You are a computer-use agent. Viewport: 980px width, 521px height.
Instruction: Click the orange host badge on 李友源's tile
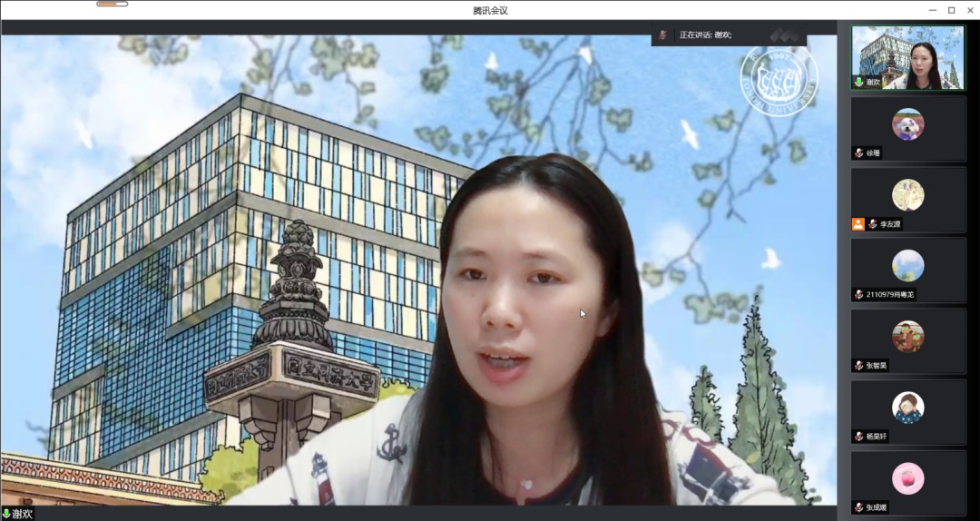click(857, 224)
